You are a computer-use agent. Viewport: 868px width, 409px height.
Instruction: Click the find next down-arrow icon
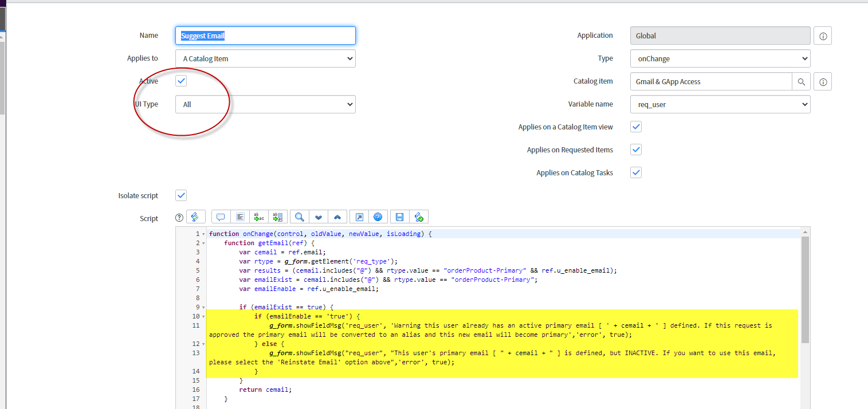click(319, 217)
